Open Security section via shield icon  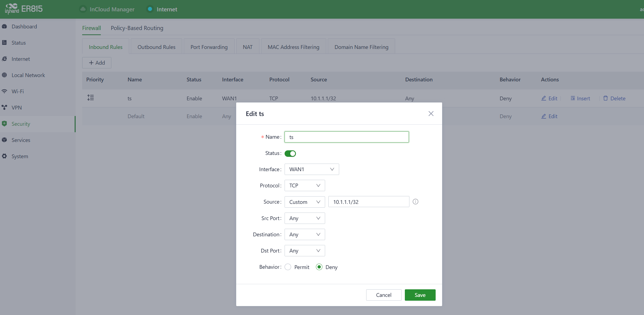[4, 124]
